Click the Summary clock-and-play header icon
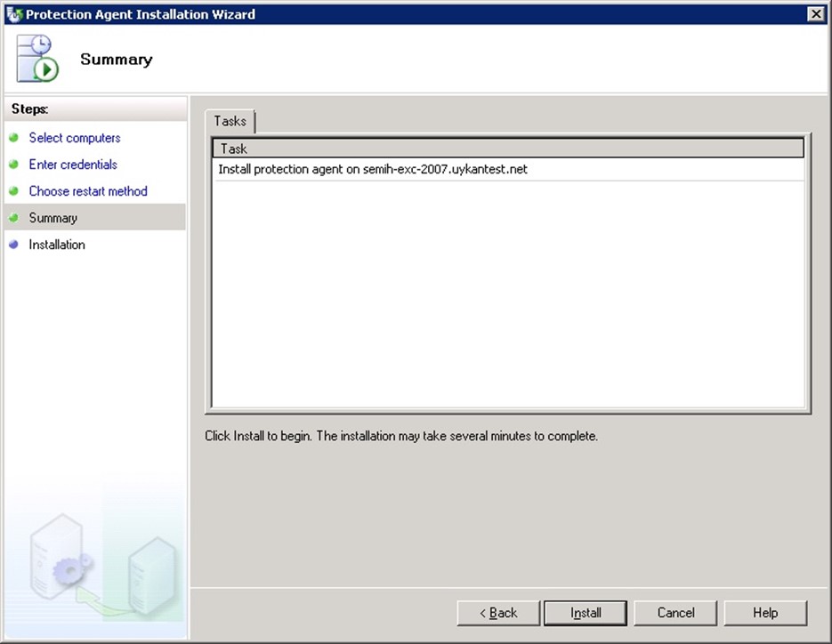 coord(37,60)
